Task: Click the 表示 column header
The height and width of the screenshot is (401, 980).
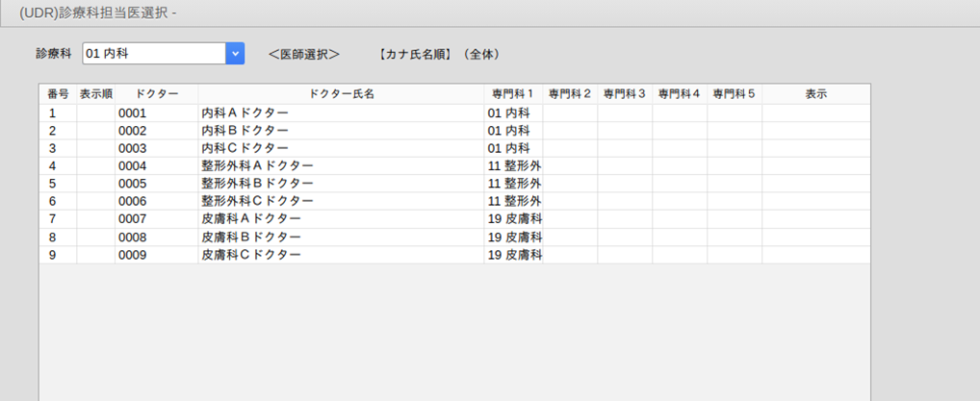Action: pyautogui.click(x=815, y=94)
